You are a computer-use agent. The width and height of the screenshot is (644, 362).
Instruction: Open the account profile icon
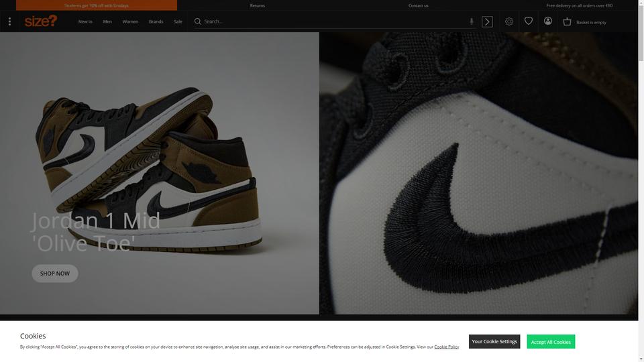pyautogui.click(x=548, y=21)
